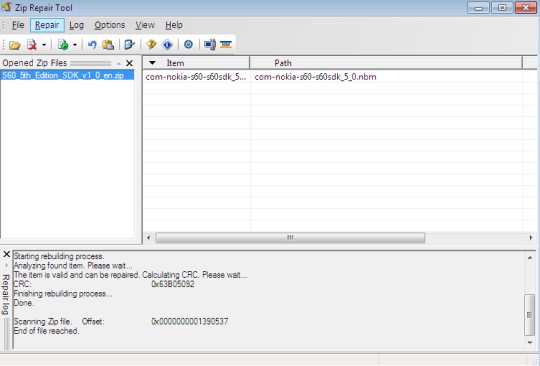This screenshot has width=540, height=366.
Task: Click the blue diamond info icon
Action: [x=167, y=45]
